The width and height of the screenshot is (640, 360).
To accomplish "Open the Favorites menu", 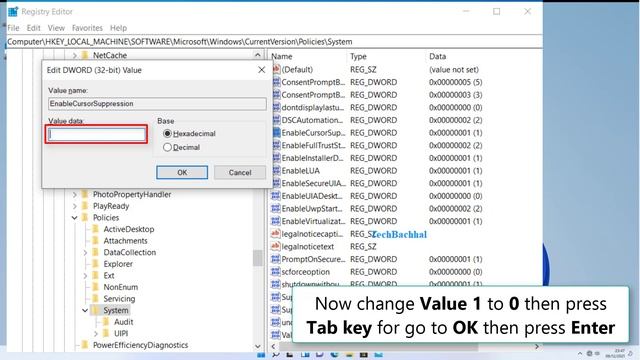I will tap(87, 28).
